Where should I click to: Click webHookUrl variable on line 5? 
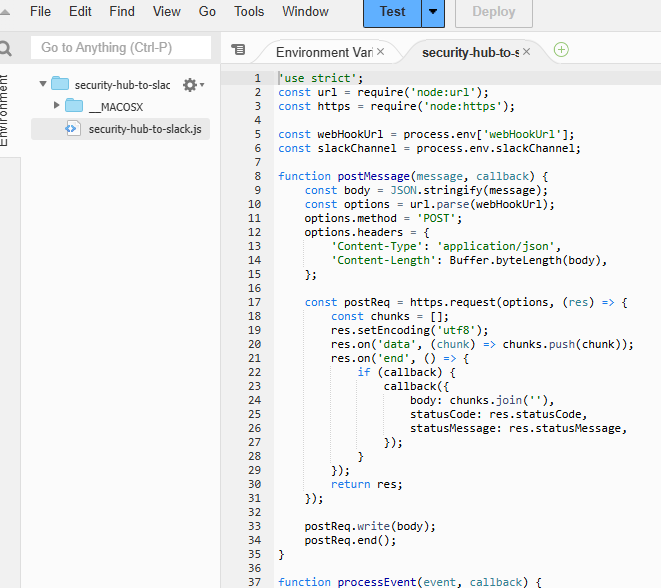(350, 134)
